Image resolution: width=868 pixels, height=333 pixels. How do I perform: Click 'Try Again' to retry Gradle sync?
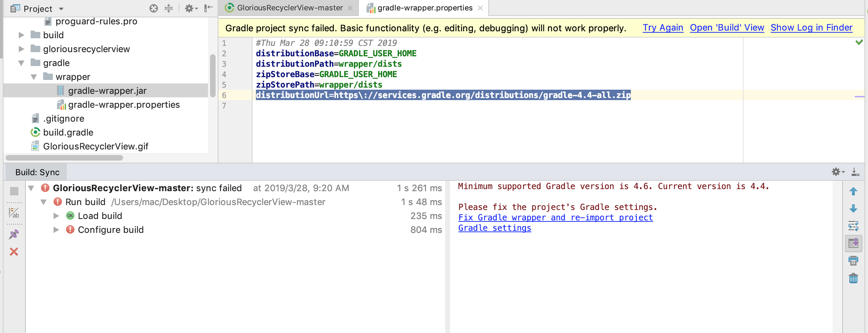[662, 27]
